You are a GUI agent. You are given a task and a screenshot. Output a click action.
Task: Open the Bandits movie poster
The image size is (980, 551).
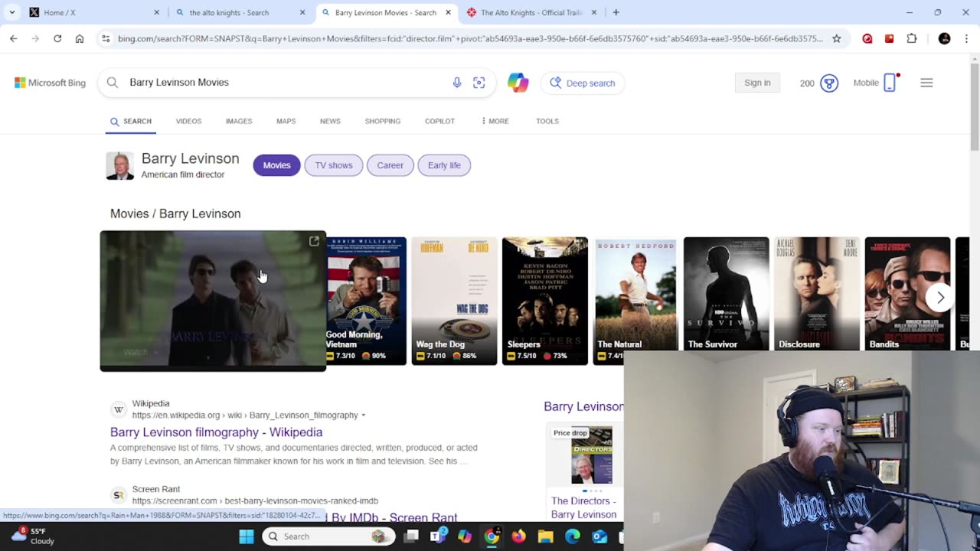907,294
